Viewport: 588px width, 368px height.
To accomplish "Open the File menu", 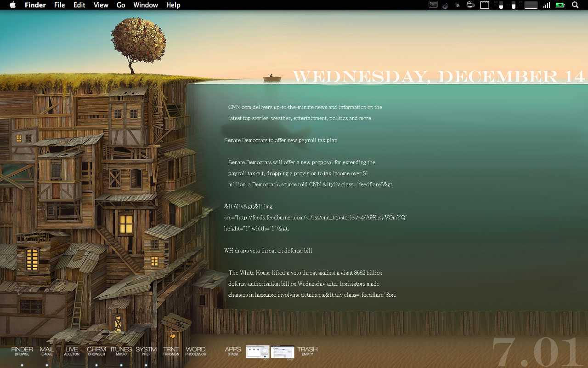I will tap(59, 5).
